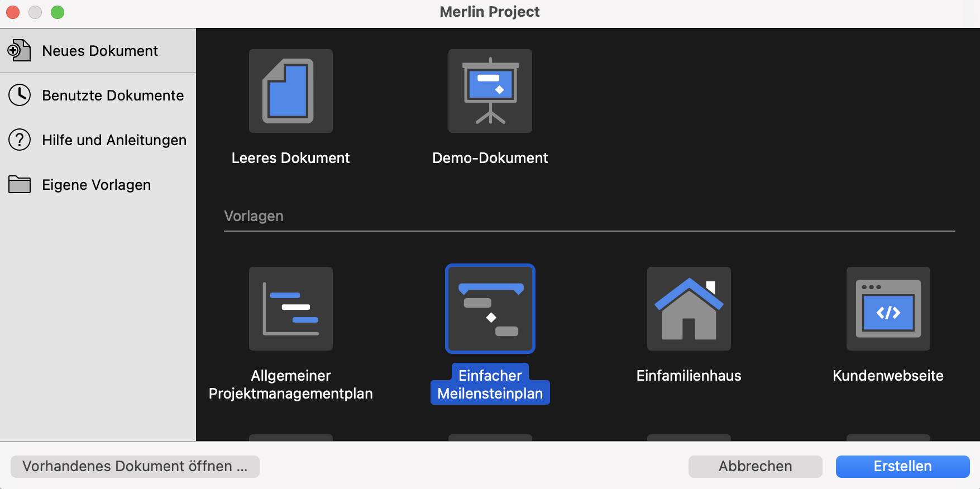Click the folder icon for Eigene Vorlagen
Screen dimensions: 980x489
20,185
